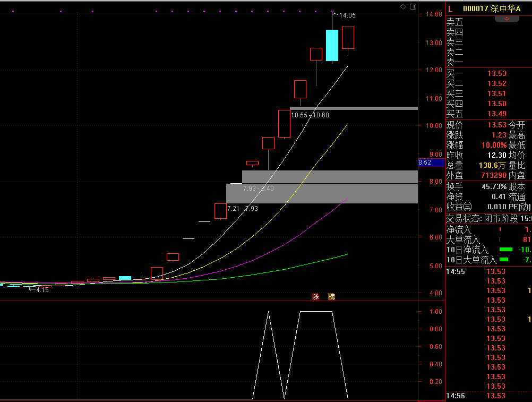Click the 交易状态 闭市阶段 status line

[488, 218]
